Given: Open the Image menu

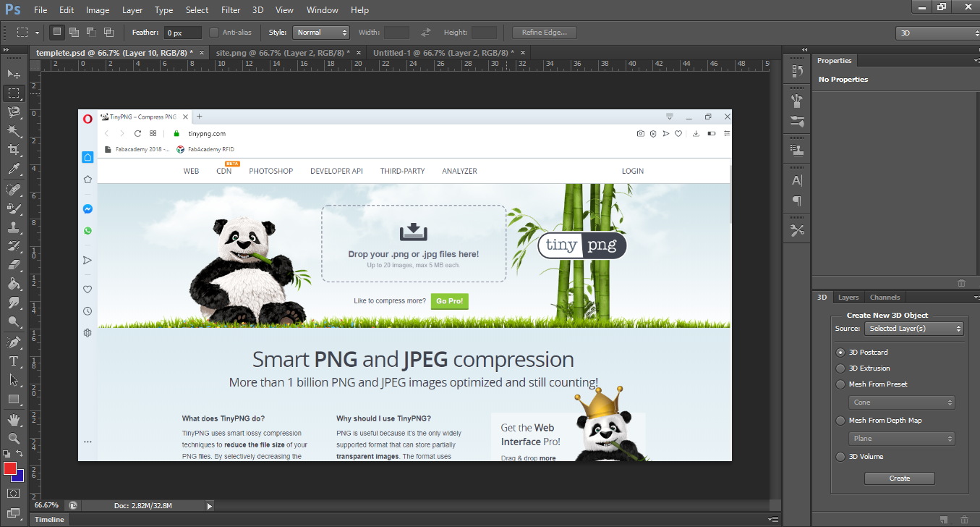Looking at the screenshot, I should coord(98,10).
